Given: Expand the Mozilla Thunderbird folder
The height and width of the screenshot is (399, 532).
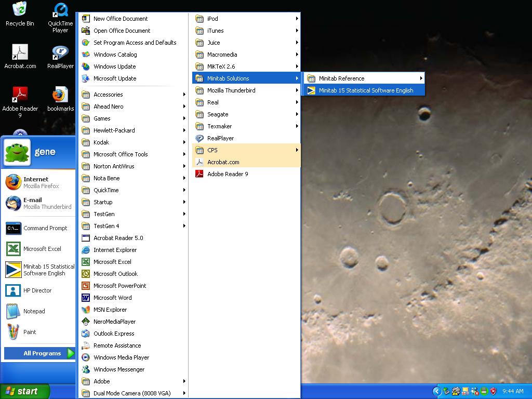Looking at the screenshot, I should 231,90.
